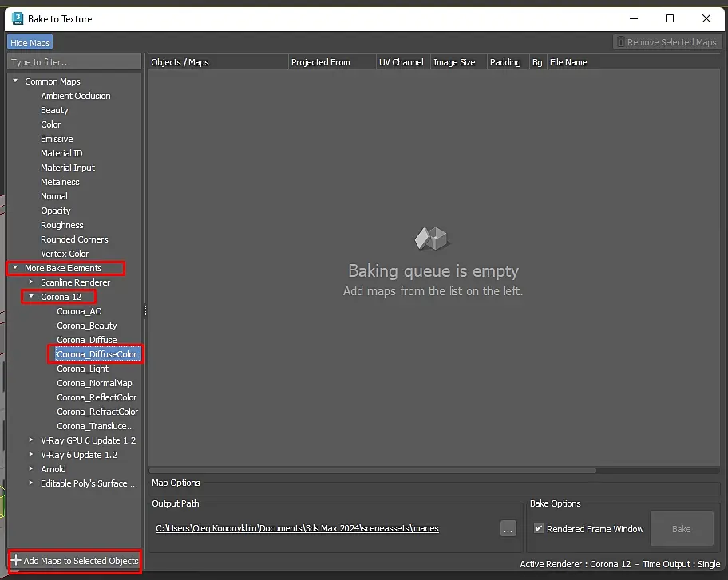Focus the Type to filter search field
728x580 pixels.
click(74, 62)
